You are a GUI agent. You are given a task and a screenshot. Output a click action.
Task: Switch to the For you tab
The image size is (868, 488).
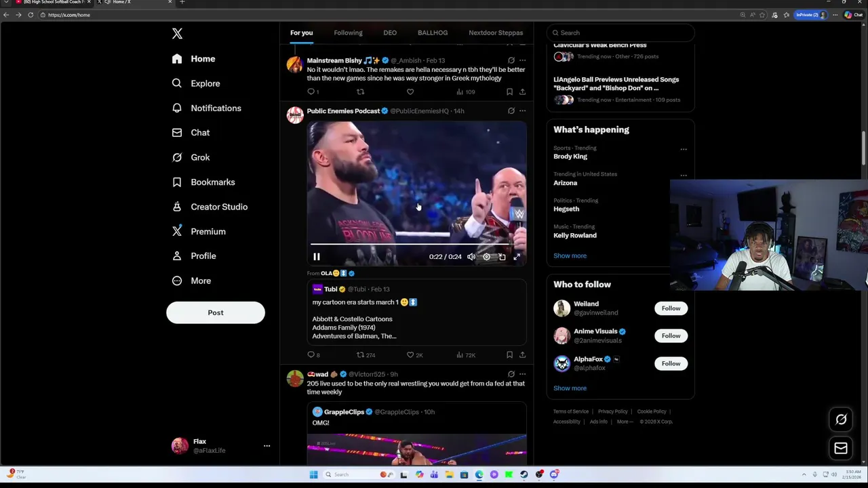pyautogui.click(x=302, y=33)
